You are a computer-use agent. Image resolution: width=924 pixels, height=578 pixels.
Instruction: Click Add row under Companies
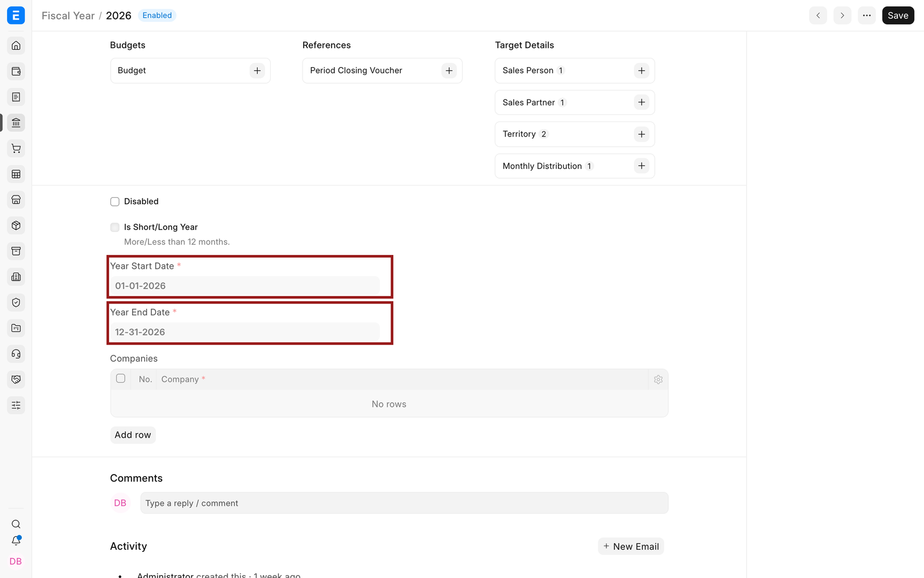pyautogui.click(x=133, y=435)
